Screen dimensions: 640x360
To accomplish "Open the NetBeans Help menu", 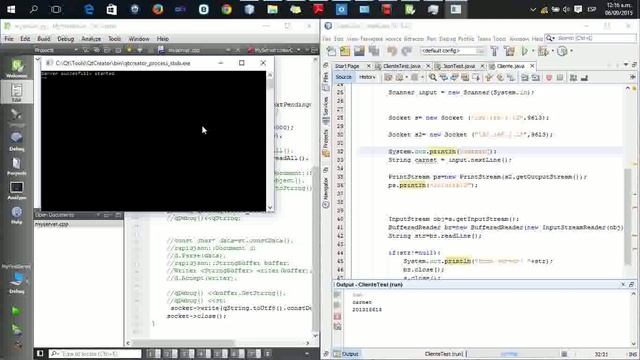I will point(537,39).
